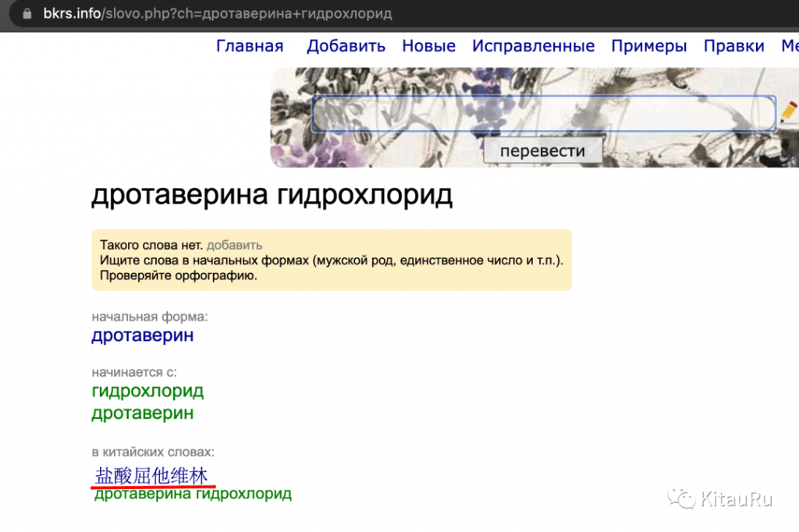Open the гидрохлорид link
Screen dimensions: 799x532
[x=147, y=391]
